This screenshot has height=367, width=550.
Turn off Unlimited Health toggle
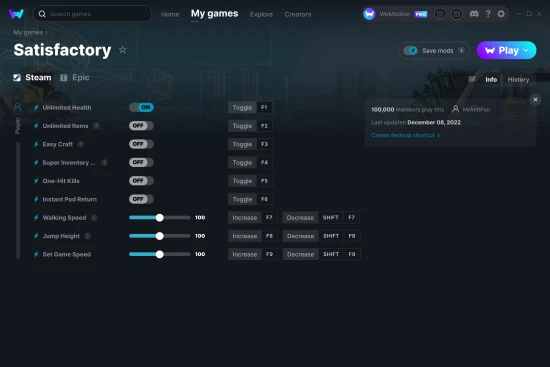pos(141,107)
